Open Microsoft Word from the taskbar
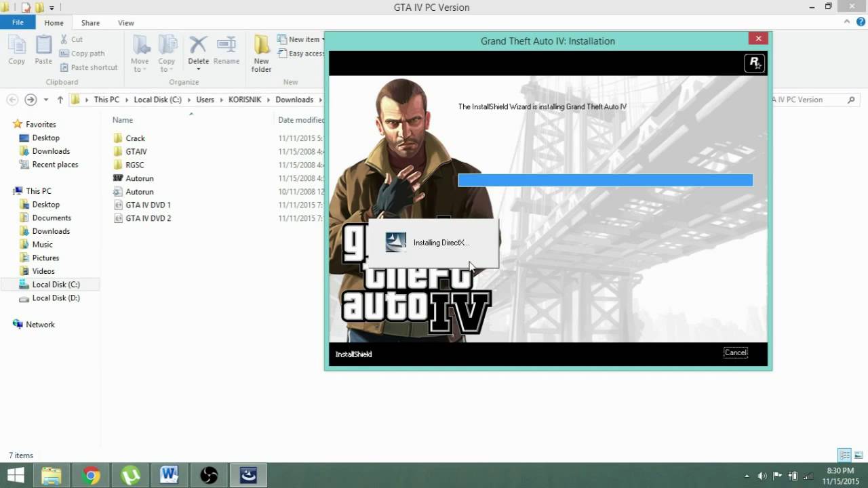868x488 pixels. [x=170, y=476]
